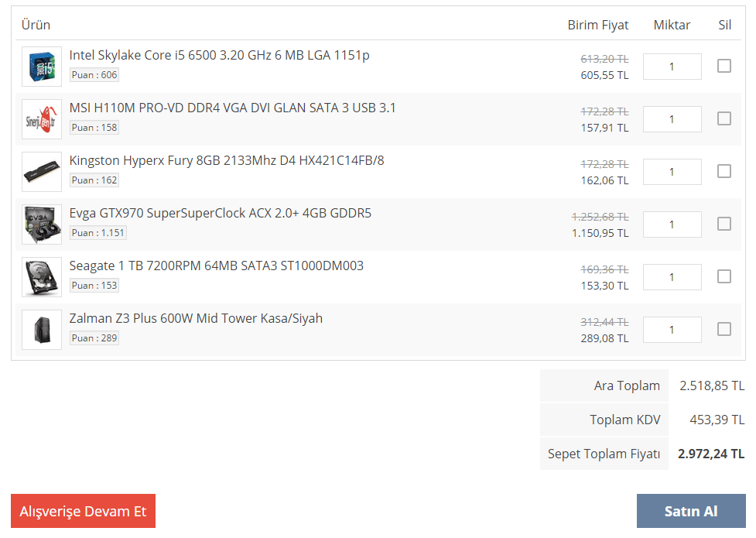Click the Sil column header
The height and width of the screenshot is (538, 756).
tap(724, 25)
